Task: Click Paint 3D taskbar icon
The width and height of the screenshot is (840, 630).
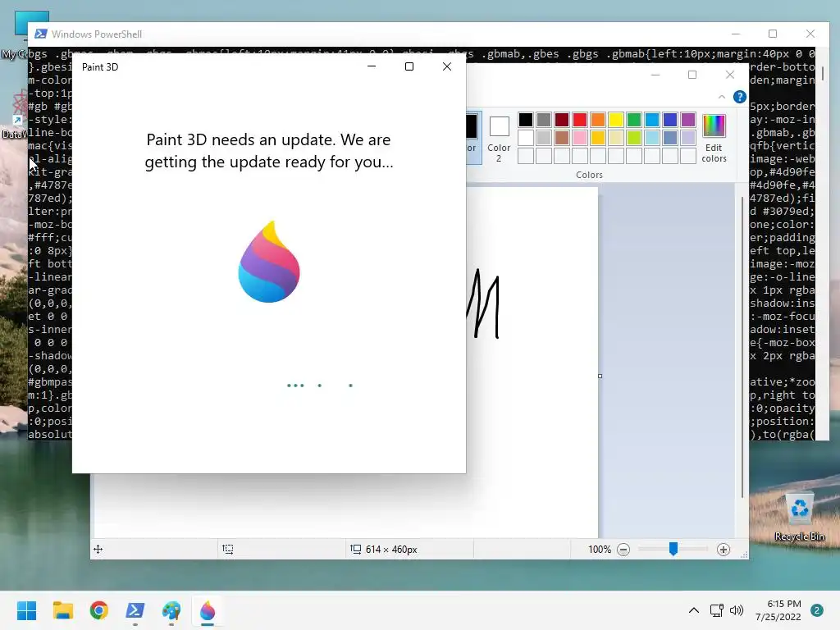Action: [x=208, y=610]
